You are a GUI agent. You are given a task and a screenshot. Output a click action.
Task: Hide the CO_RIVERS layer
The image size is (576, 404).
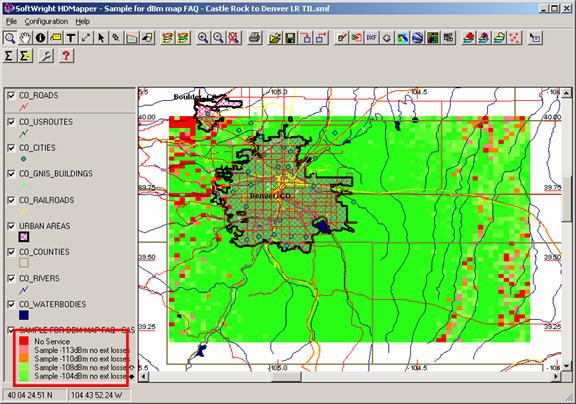click(11, 278)
